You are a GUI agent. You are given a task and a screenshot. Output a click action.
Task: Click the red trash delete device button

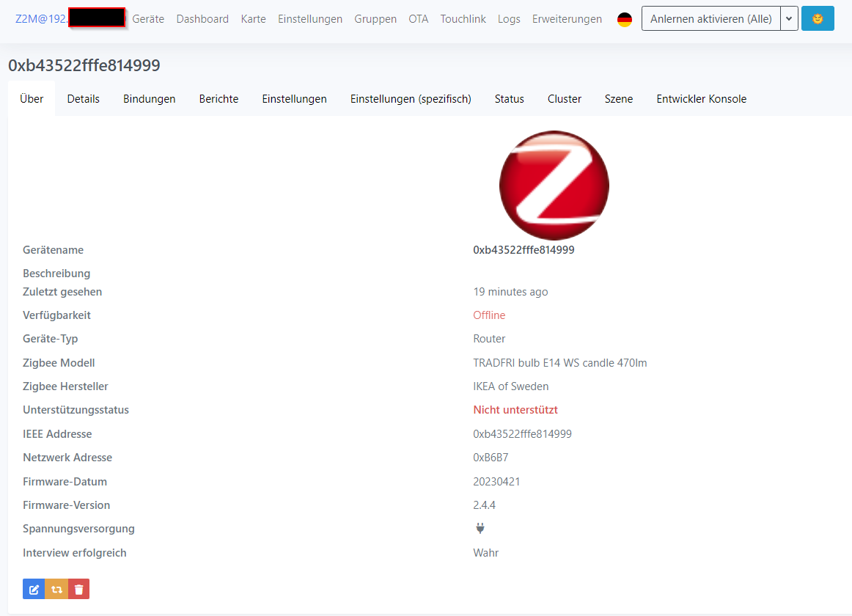click(78, 590)
